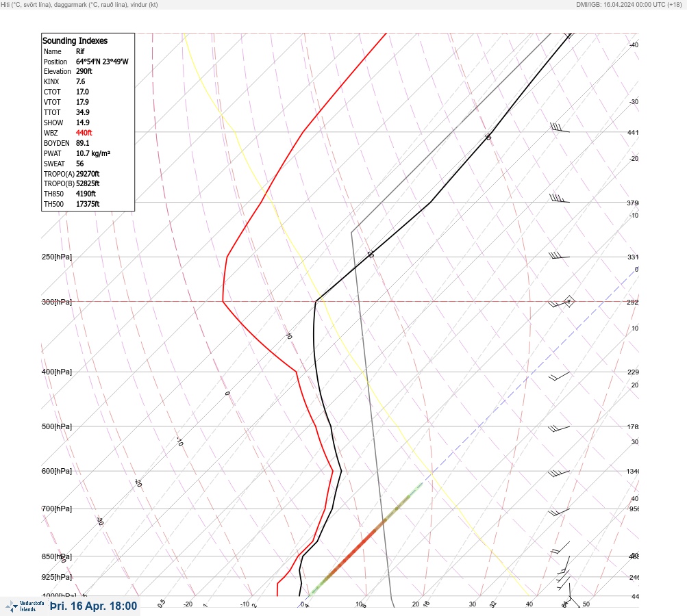Click the 925[hPa] pressure label
Image resolution: width=687 pixels, height=616 pixels.
[x=57, y=577]
